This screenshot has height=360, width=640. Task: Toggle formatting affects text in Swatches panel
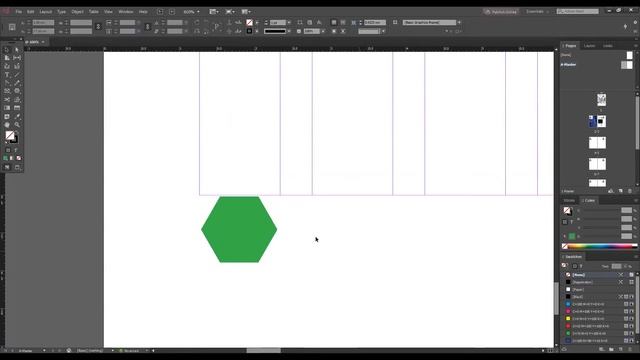click(x=581, y=266)
